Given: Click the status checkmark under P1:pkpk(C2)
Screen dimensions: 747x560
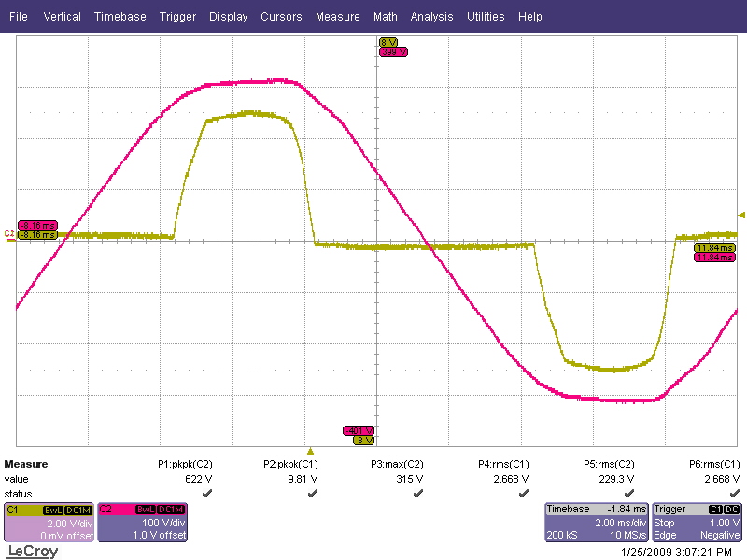Looking at the screenshot, I should tap(206, 493).
